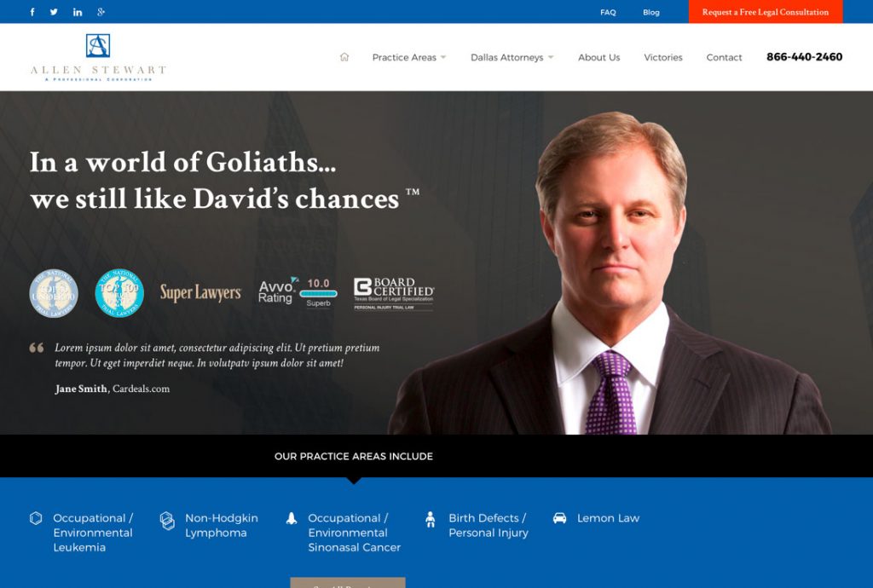Screen dimensions: 873x588
Task: Open the Twitter social icon
Action: pos(54,12)
